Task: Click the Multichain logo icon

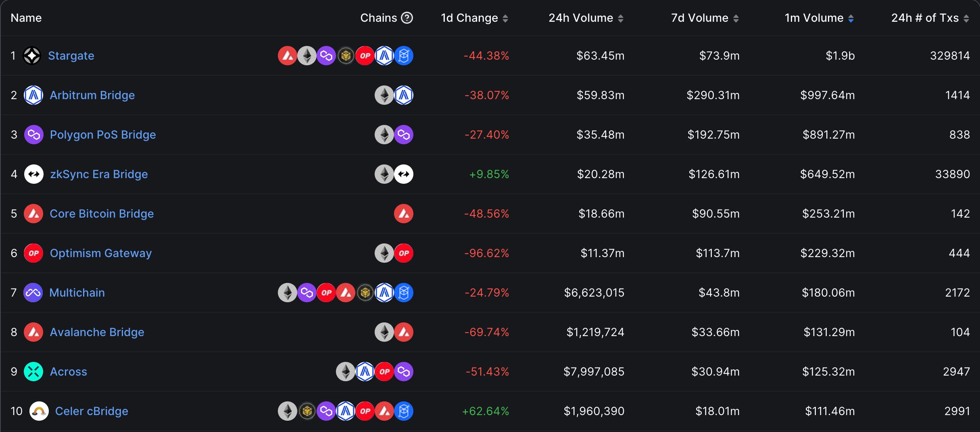Action: click(x=33, y=293)
